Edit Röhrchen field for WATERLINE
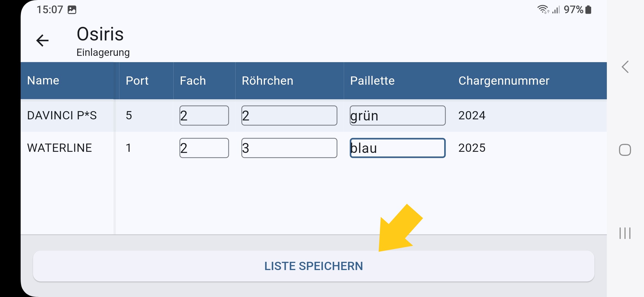 tap(289, 148)
